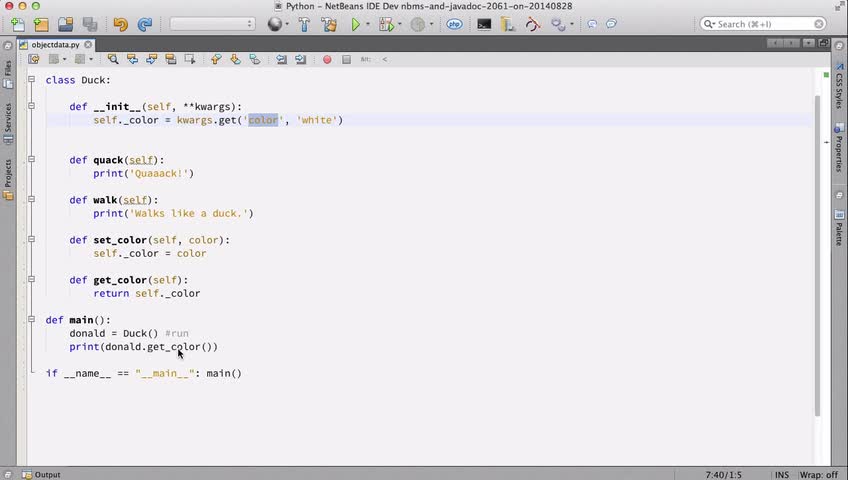Open the Files side panel tab
848x480 pixels.
(8, 74)
